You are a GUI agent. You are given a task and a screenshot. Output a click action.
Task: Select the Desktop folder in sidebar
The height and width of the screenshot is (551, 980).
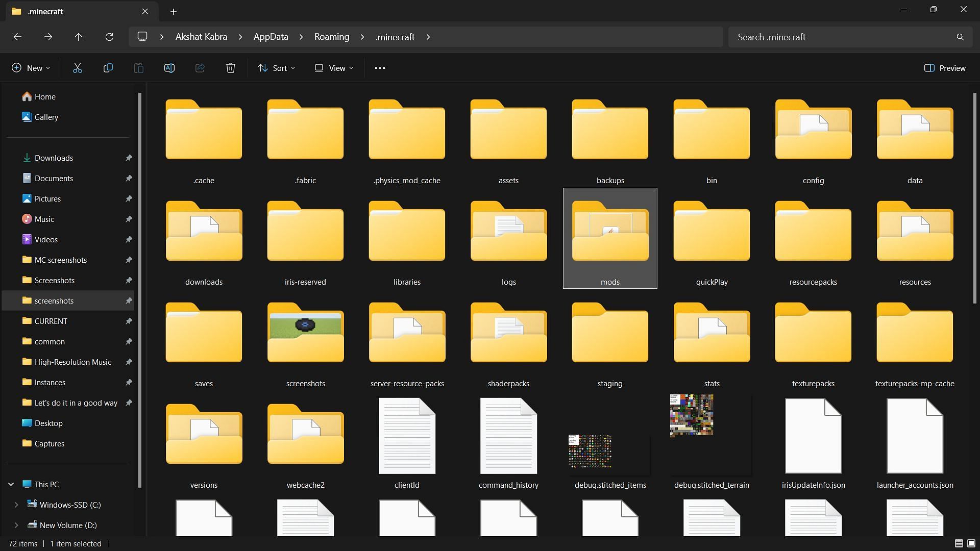click(48, 422)
